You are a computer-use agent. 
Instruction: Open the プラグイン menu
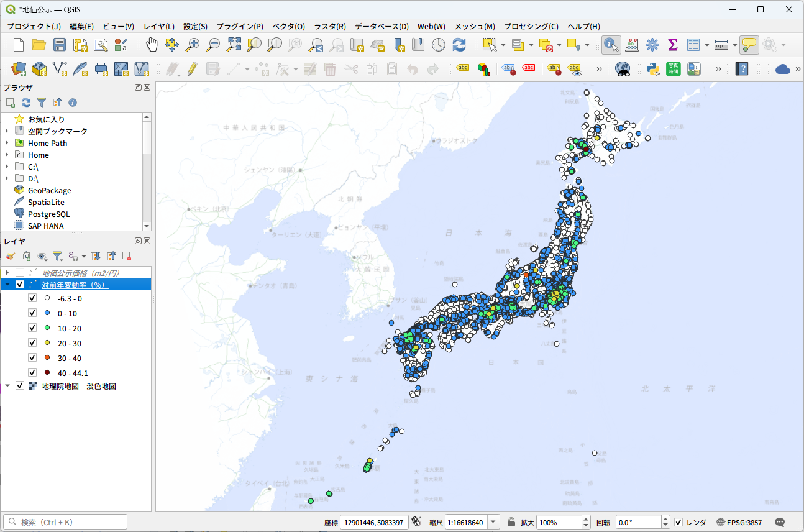tap(239, 27)
